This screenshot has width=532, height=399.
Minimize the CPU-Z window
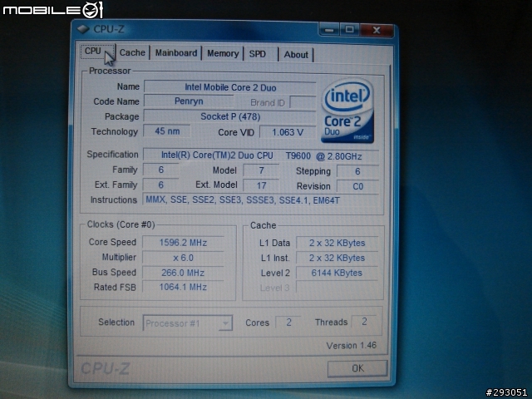pyautogui.click(x=329, y=30)
